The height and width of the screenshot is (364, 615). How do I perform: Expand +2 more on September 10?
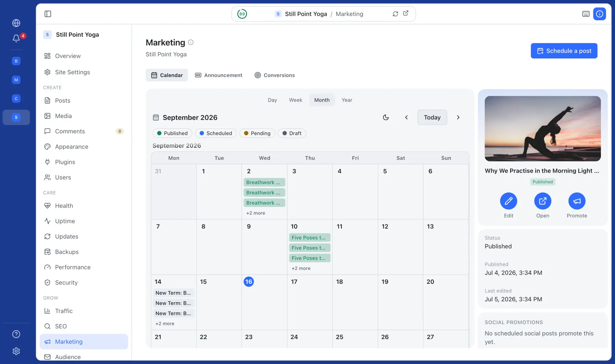[301, 268]
